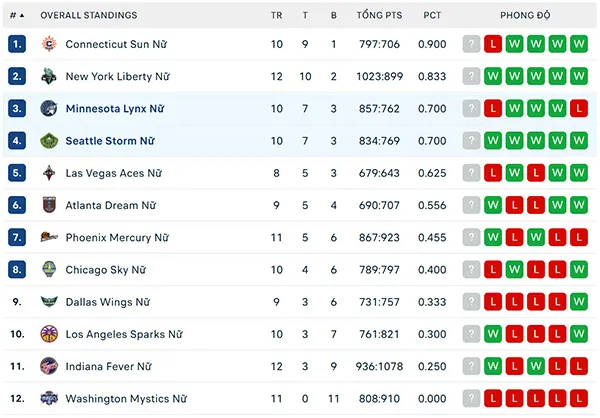600x418 pixels.
Task: Click the question-mark form badge for Connecticut Sun
Action: (471, 44)
